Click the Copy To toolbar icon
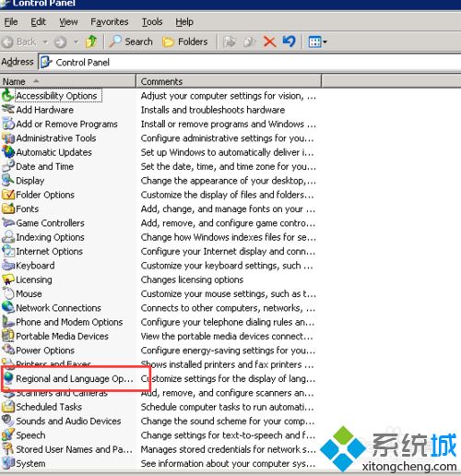 pyautogui.click(x=249, y=42)
